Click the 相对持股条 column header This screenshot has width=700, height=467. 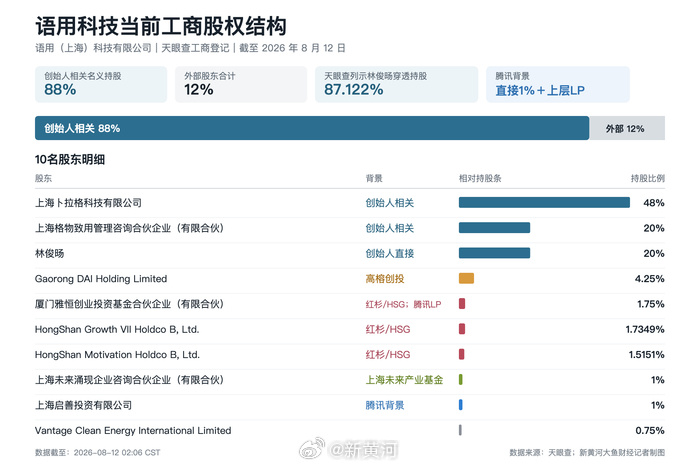480,178
